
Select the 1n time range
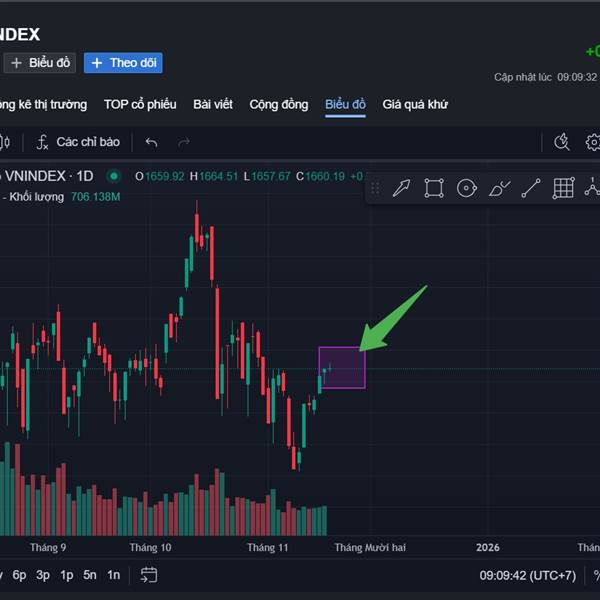point(114,575)
